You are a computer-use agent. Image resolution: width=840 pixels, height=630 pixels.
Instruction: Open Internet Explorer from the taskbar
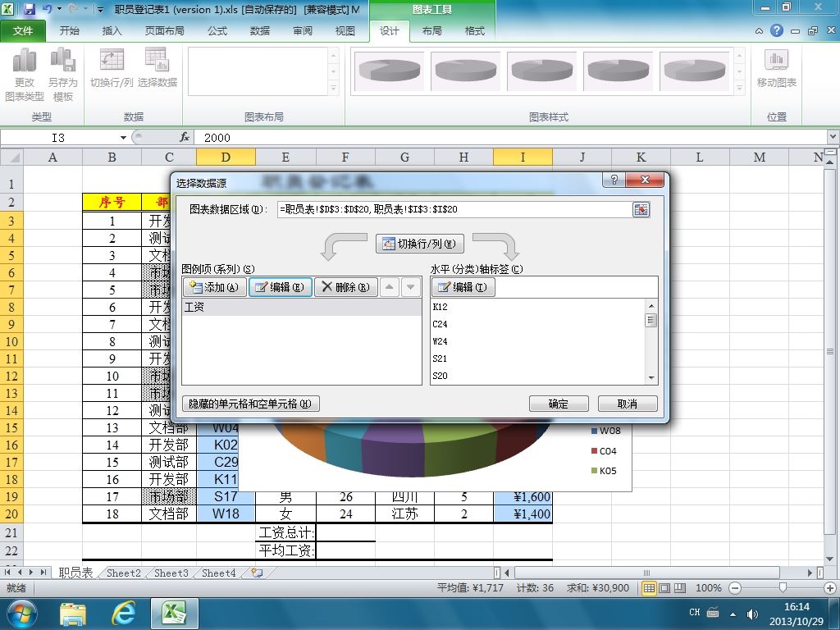[123, 614]
